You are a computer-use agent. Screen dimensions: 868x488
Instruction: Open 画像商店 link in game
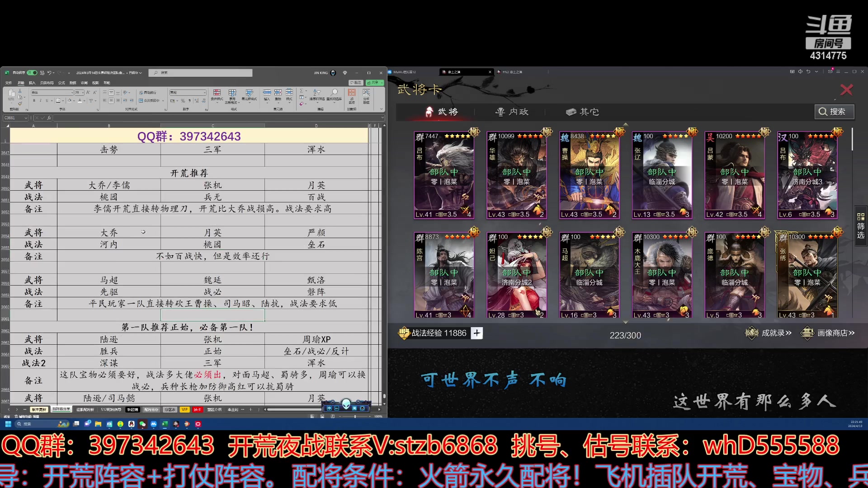[x=828, y=333]
